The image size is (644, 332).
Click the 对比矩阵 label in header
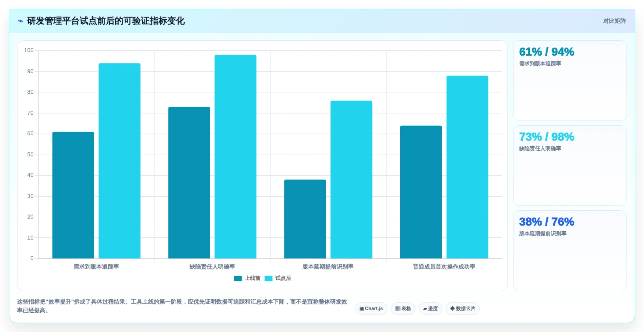point(614,21)
